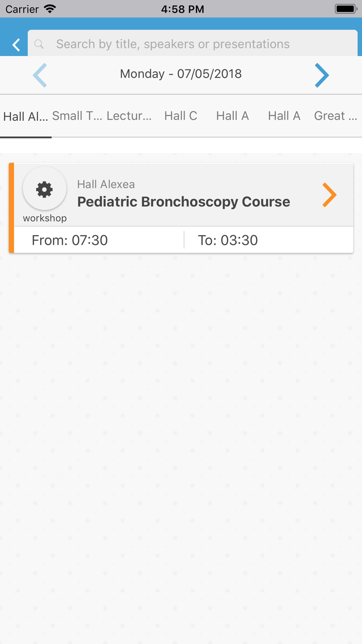Open Pediatric Bronchoscopy Course session

pos(184,202)
